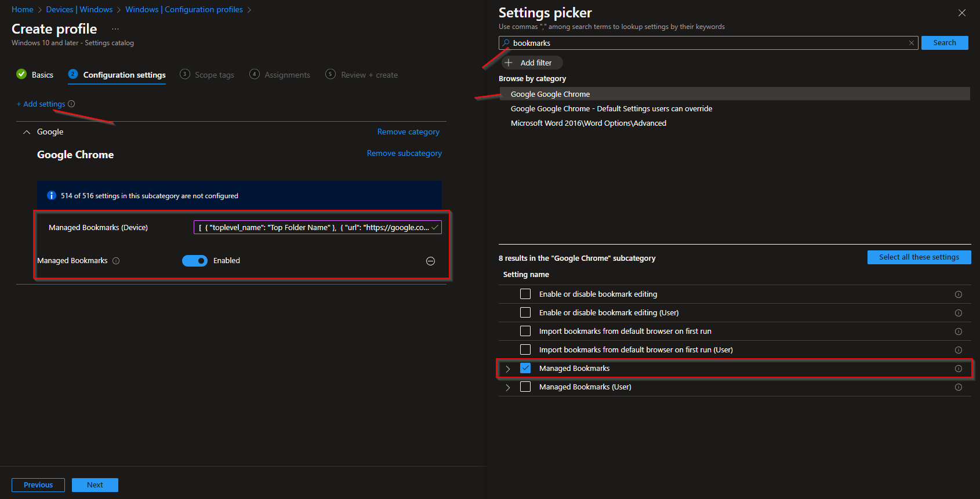Toggle Managed Bookmarks Enabled switch off
This screenshot has height=499, width=980.
[x=195, y=261]
